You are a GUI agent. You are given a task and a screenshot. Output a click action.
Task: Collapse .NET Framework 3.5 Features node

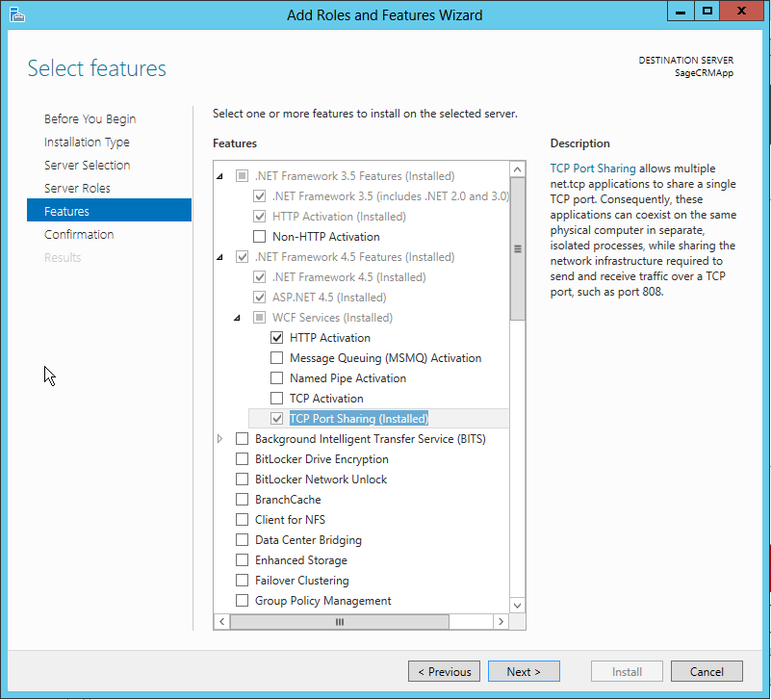pos(220,176)
